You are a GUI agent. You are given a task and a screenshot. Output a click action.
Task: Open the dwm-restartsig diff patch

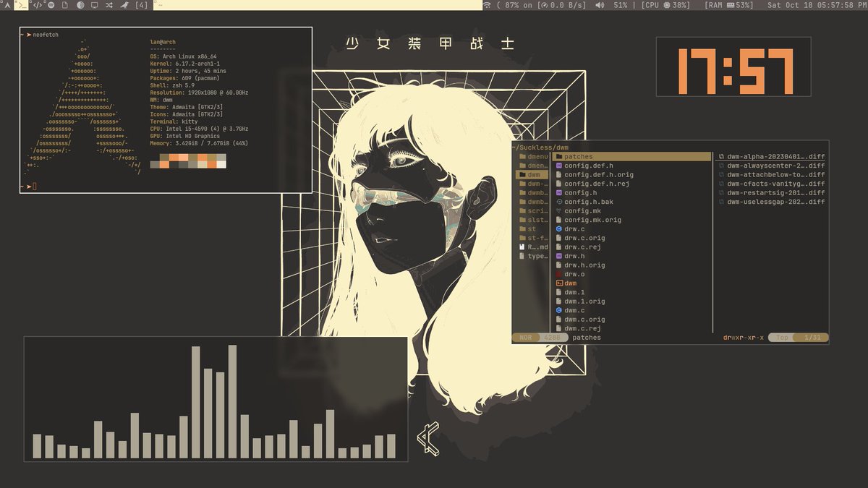pyautogui.click(x=771, y=193)
